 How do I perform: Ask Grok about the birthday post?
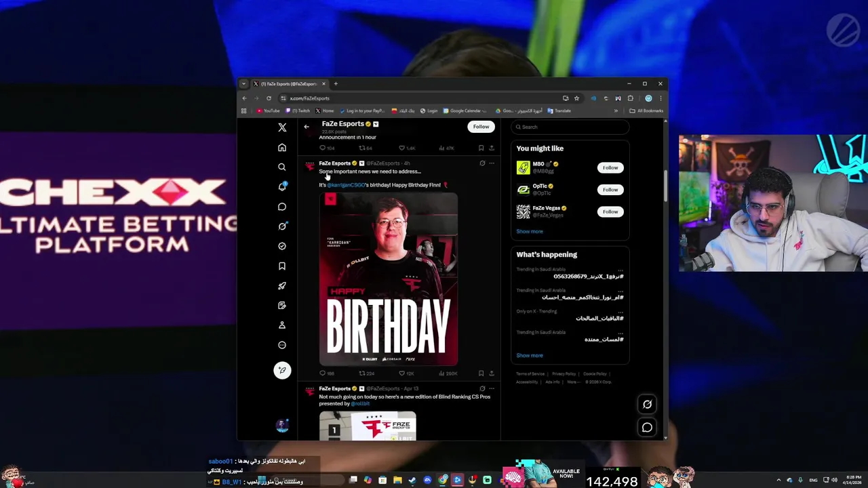pos(482,163)
